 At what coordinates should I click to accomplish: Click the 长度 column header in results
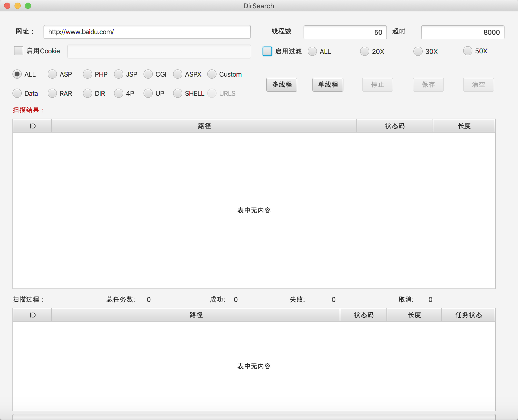tap(464, 126)
